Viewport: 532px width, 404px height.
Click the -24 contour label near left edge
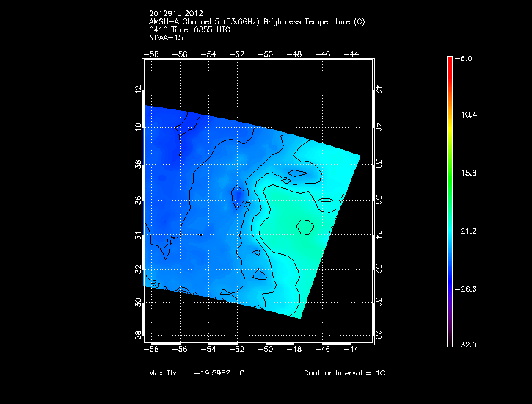(x=171, y=239)
